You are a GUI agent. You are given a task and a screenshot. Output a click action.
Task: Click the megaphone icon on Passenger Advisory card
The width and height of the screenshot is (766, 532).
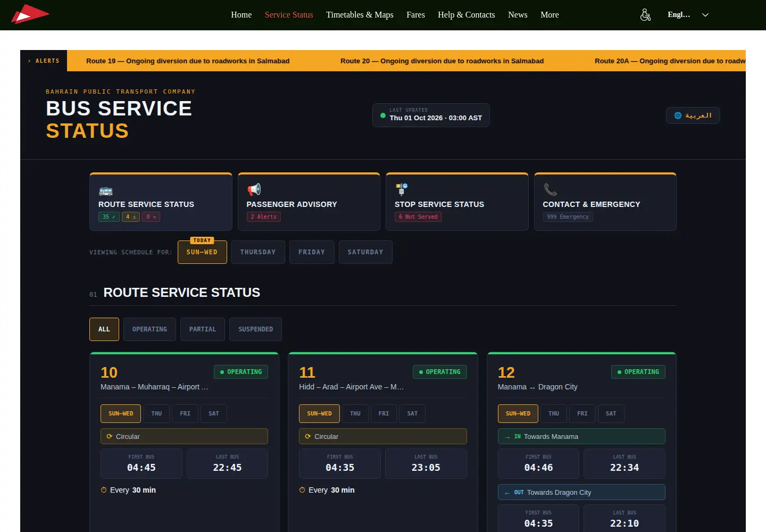tap(254, 189)
